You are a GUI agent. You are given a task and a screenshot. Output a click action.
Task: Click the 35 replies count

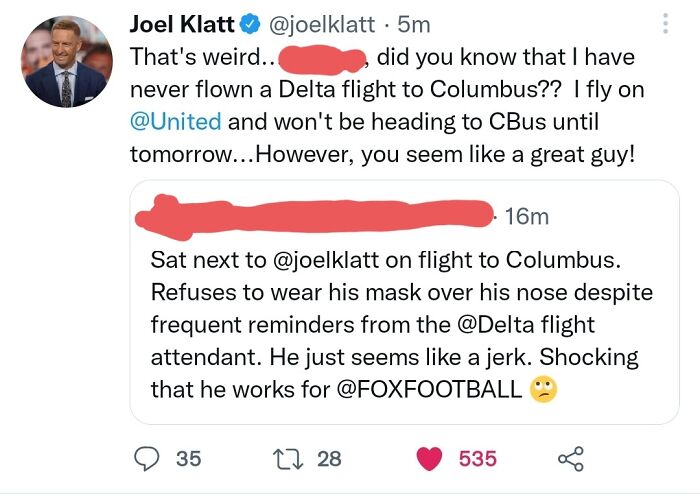point(188,458)
